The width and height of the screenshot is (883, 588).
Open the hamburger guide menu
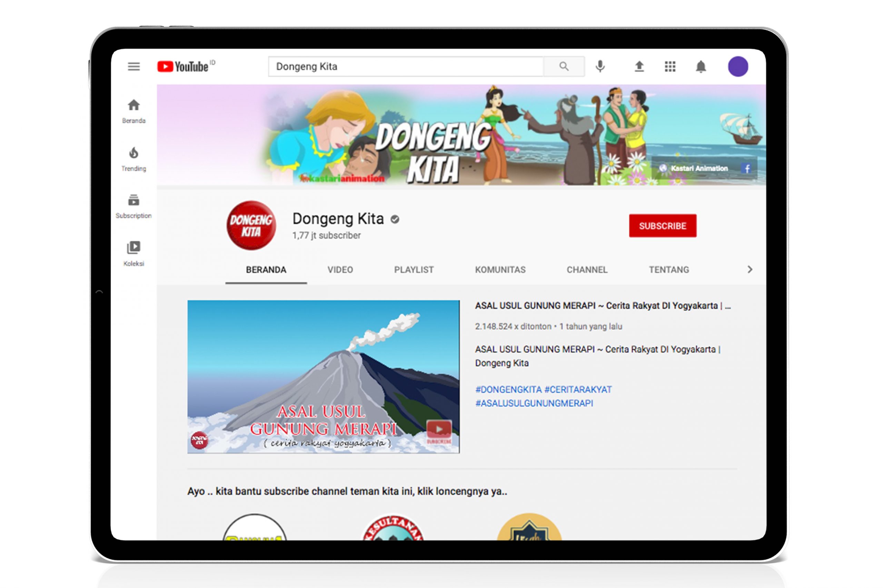133,67
